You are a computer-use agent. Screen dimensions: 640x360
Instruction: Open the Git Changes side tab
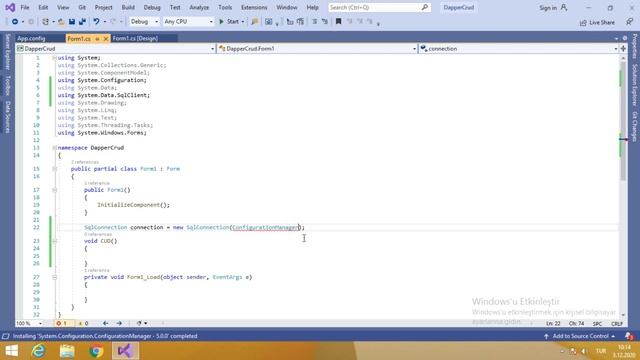pos(635,127)
